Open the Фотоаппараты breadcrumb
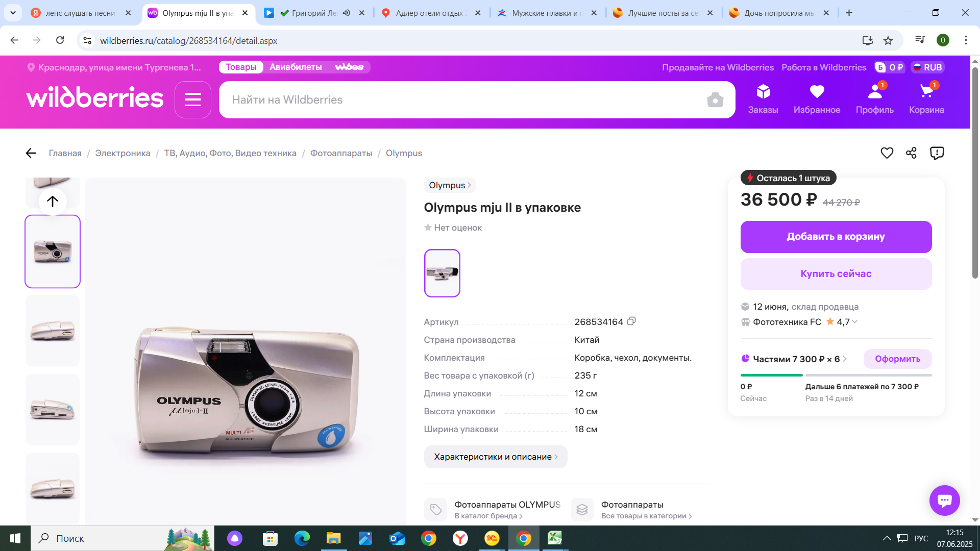Viewport: 980px width, 551px height. coord(341,153)
